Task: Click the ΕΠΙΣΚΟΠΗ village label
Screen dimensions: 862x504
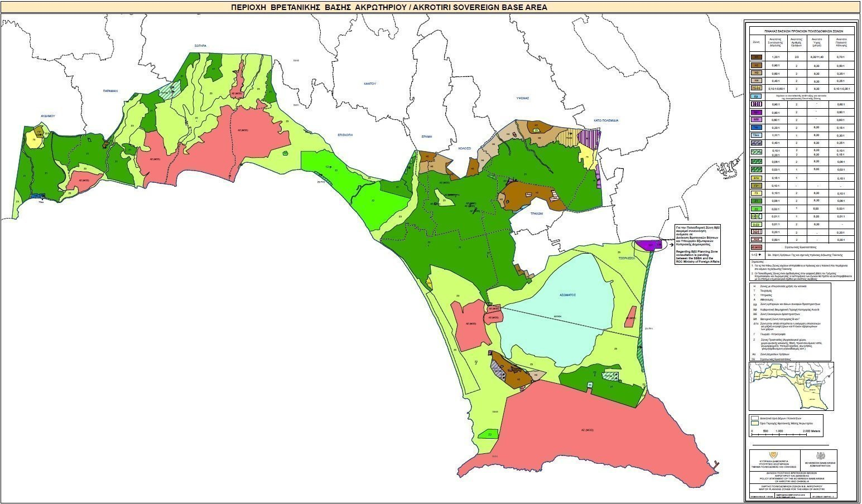Action: 346,134
